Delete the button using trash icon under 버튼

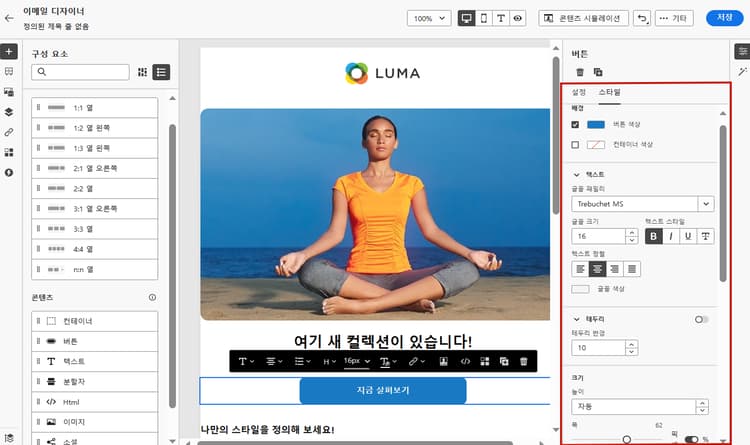580,72
